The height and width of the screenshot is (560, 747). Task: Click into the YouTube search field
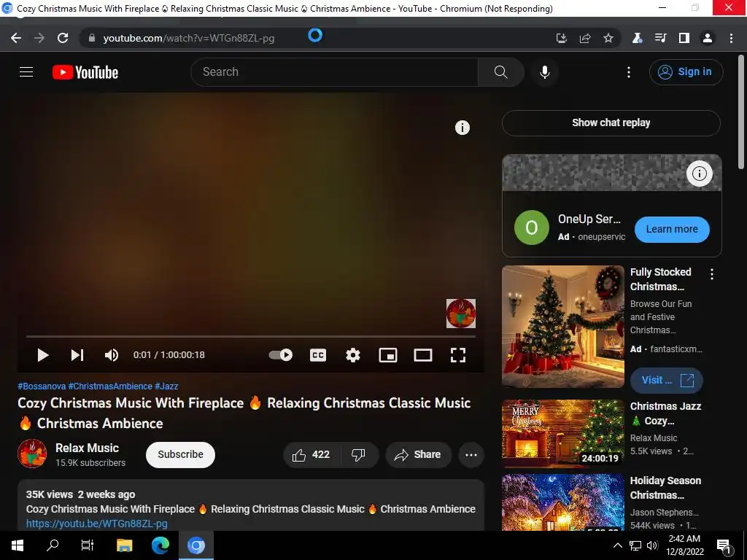pyautogui.click(x=334, y=72)
